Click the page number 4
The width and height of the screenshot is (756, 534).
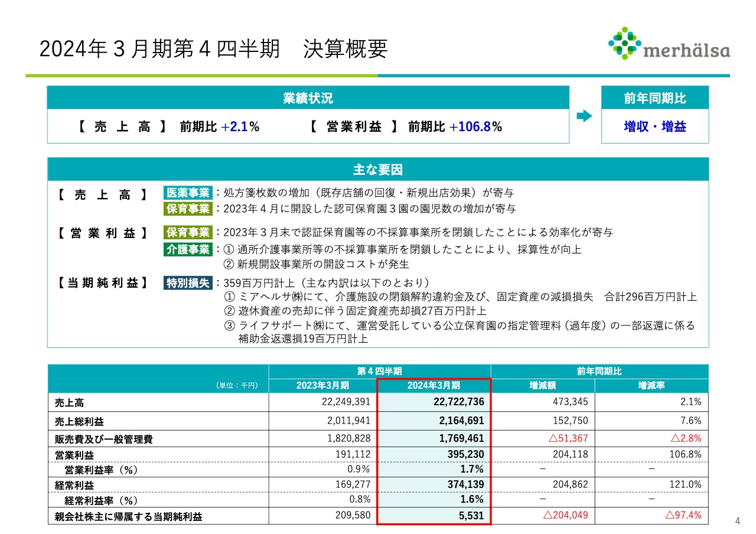(737, 520)
